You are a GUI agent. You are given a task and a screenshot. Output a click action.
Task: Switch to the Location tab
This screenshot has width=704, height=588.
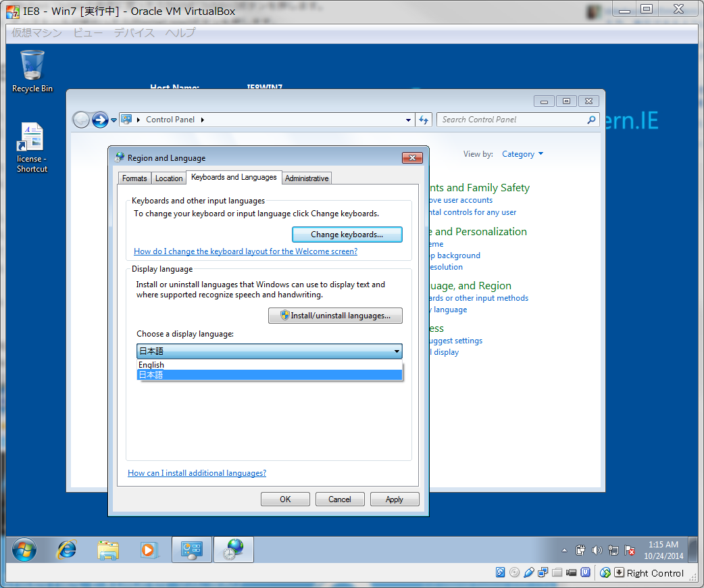point(169,178)
